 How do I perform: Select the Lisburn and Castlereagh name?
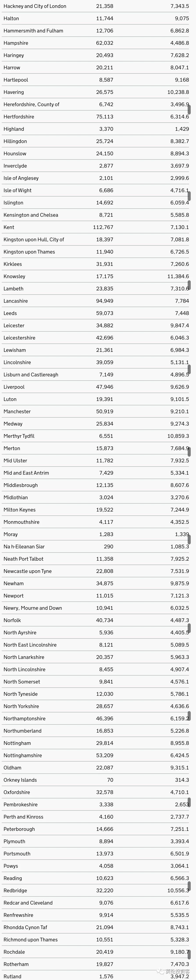coord(31,374)
